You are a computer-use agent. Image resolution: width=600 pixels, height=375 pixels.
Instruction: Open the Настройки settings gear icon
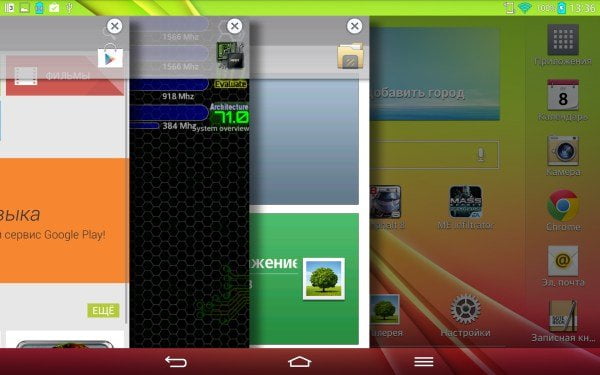(465, 309)
